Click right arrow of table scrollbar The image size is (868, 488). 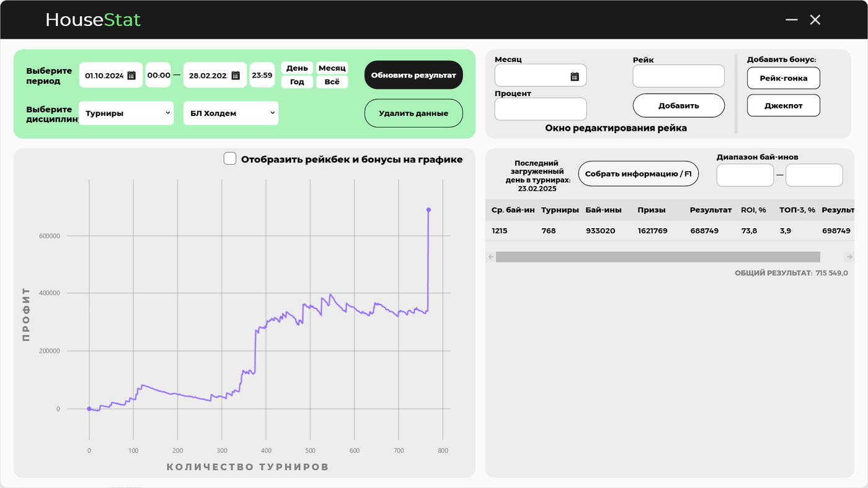tap(848, 256)
